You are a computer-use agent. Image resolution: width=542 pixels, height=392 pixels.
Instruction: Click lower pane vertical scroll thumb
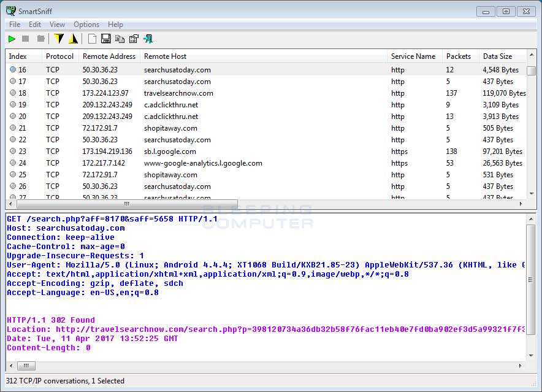pyautogui.click(x=531, y=280)
